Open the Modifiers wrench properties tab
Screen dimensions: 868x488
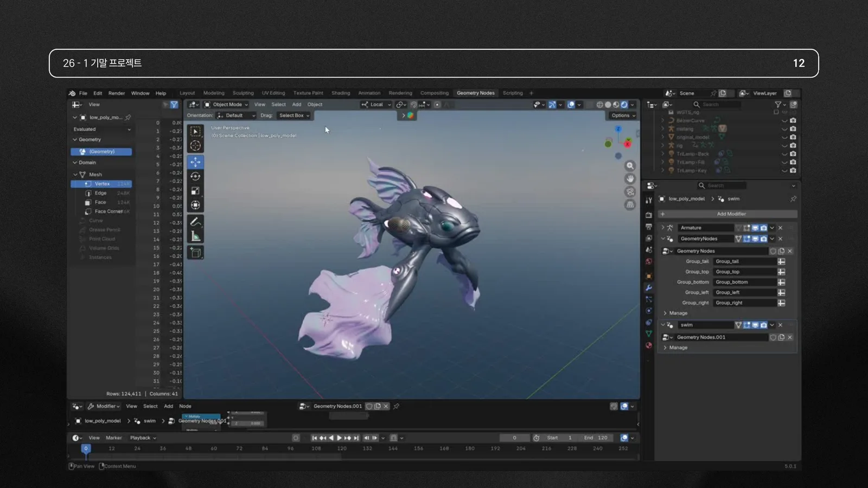pos(649,287)
